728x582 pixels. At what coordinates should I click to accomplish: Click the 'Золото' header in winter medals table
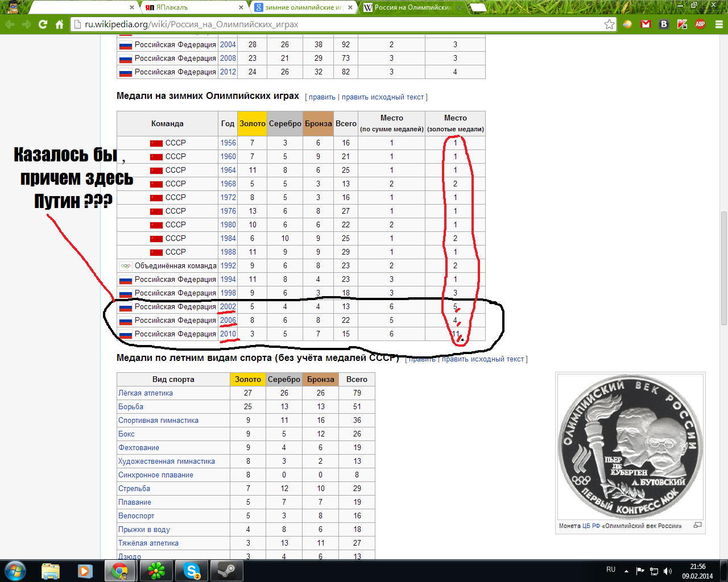(x=252, y=124)
